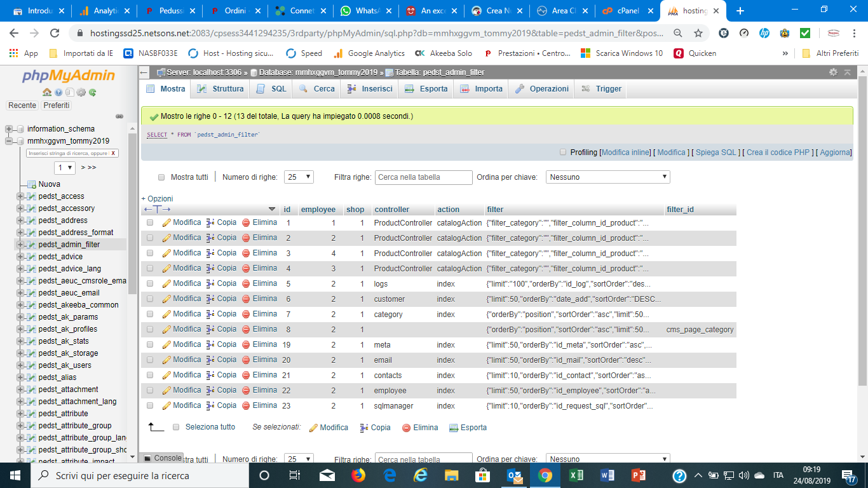868x488 pixels.
Task: Select the checkbox for row id 8
Action: tap(150, 330)
